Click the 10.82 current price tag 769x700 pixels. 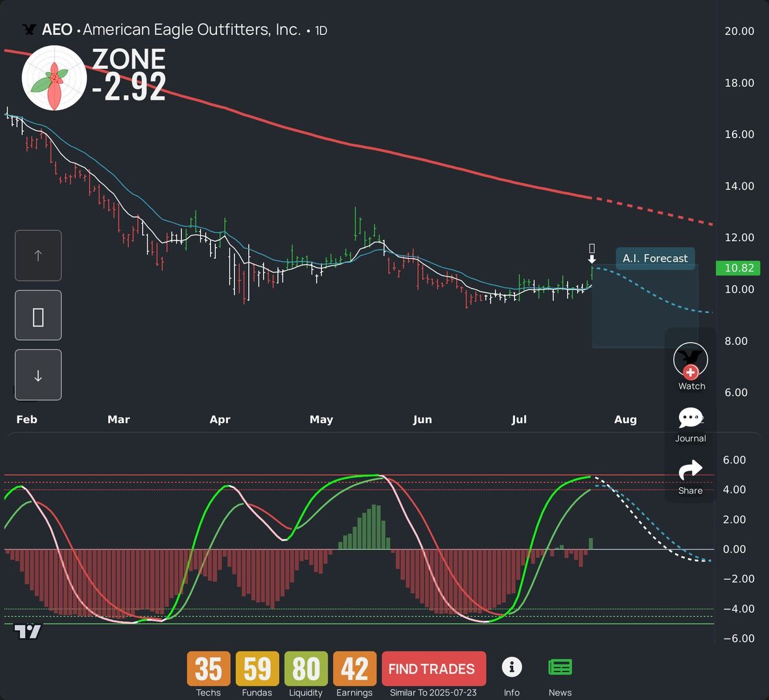coord(738,268)
